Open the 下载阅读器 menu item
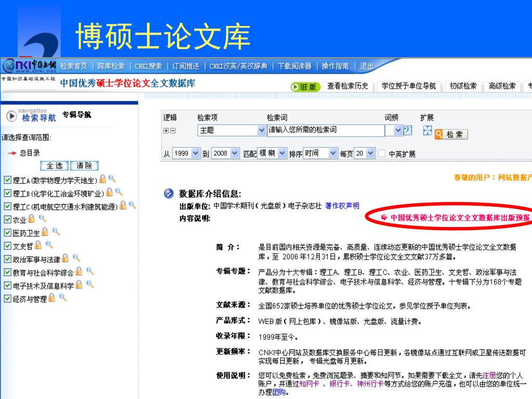532x399 pixels. click(x=295, y=66)
